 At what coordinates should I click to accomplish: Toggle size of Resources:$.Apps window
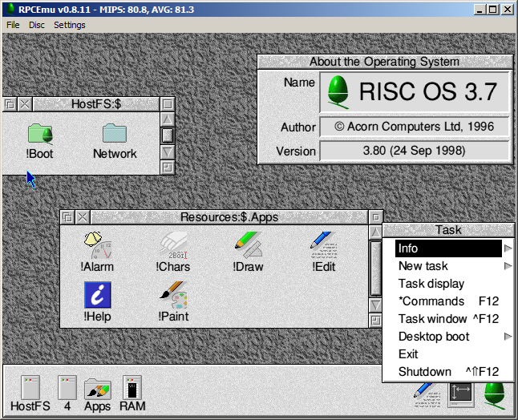click(x=375, y=217)
